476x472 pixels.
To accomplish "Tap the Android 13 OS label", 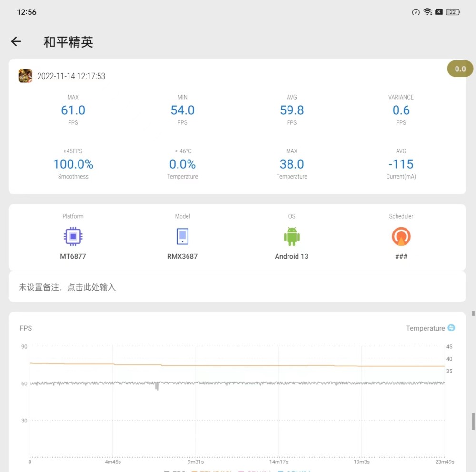I will click(292, 256).
